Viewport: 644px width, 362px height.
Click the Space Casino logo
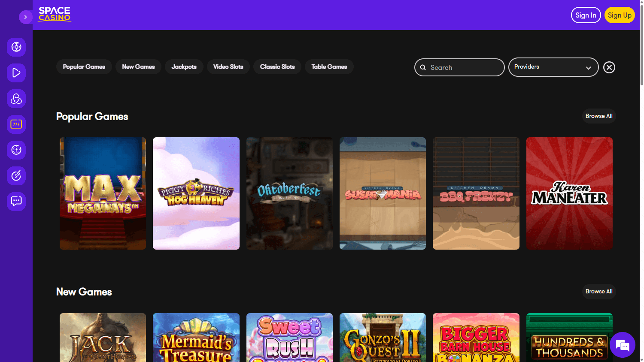click(55, 15)
